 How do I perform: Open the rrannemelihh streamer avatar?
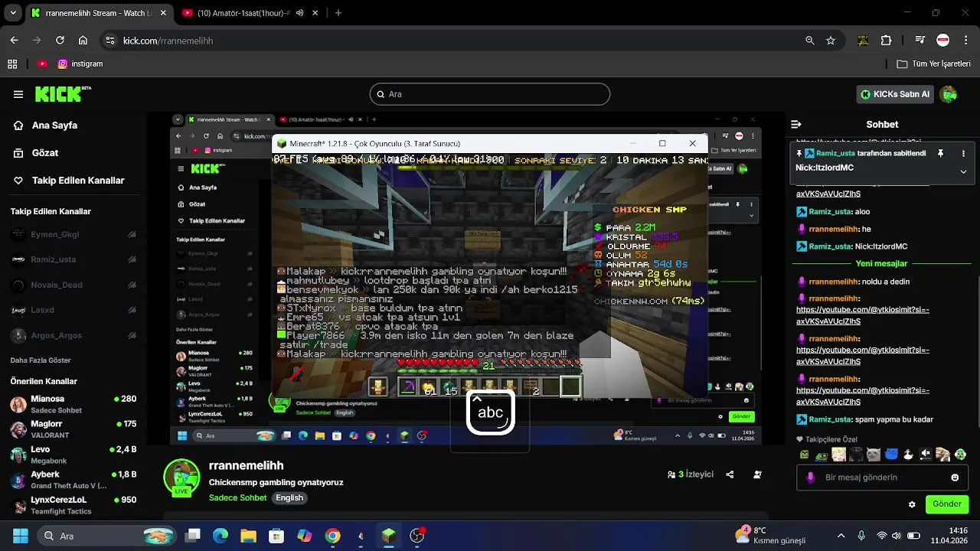coord(181,477)
